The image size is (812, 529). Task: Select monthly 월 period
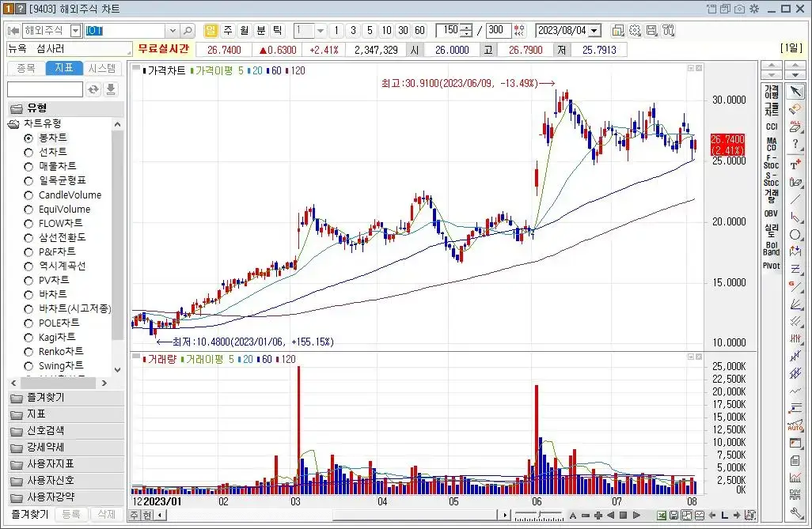245,31
